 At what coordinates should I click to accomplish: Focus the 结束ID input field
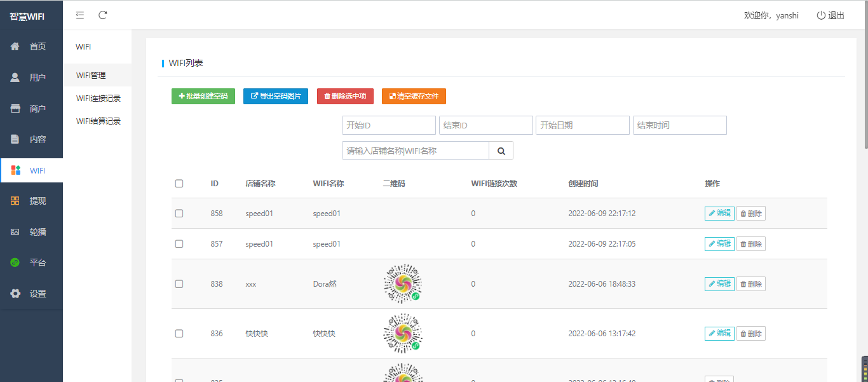coord(486,125)
